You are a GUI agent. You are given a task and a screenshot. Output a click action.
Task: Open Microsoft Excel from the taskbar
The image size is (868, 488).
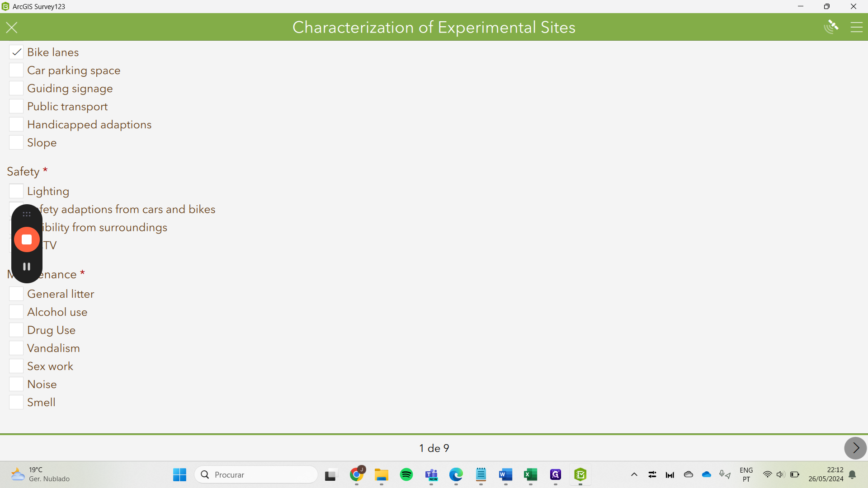pyautogui.click(x=530, y=474)
